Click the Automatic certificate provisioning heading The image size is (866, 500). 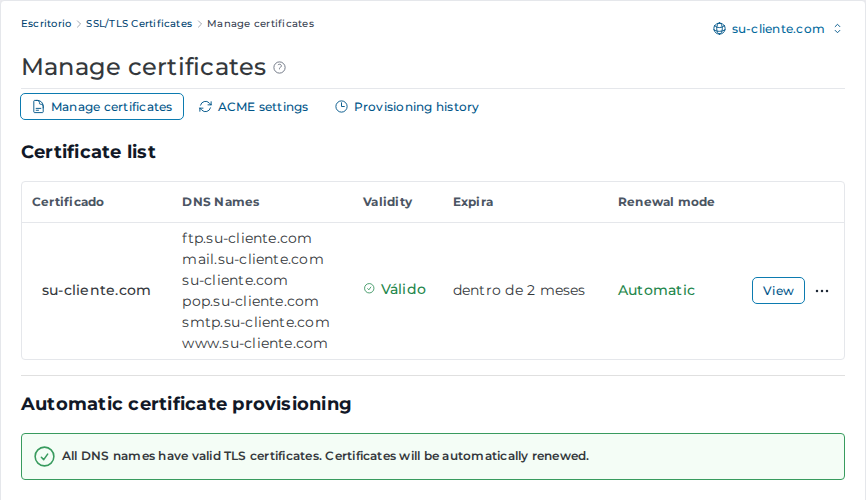(186, 404)
